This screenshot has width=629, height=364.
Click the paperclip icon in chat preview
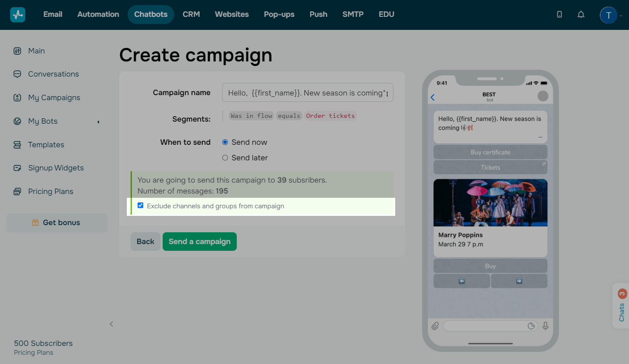tap(436, 326)
